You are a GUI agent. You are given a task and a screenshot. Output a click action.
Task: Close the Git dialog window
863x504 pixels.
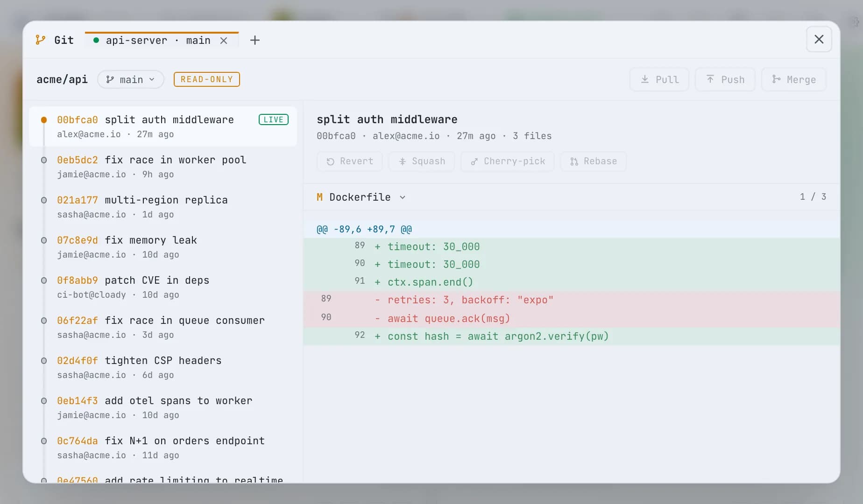819,39
